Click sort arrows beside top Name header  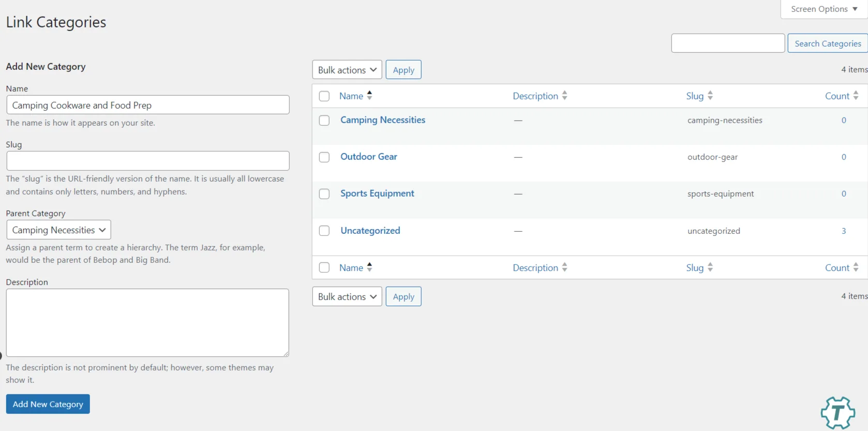(x=369, y=96)
